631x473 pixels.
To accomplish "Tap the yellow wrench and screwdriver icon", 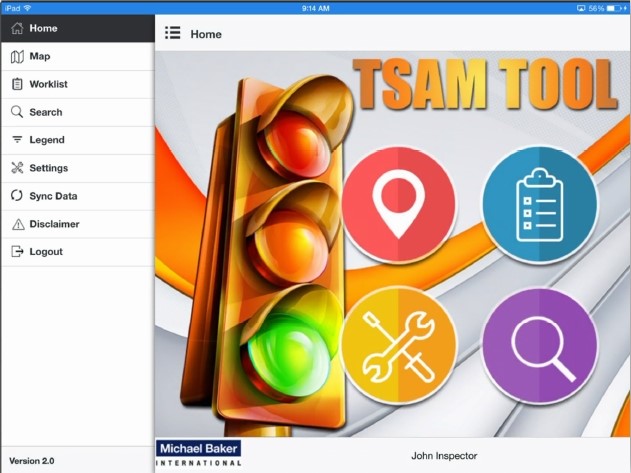I will tap(398, 346).
